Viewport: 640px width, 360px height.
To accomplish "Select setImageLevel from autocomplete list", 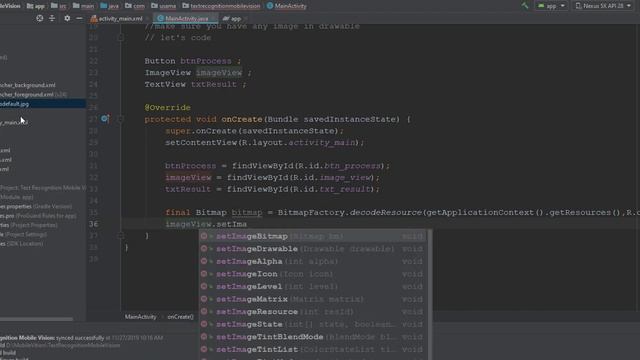I will pos(313,287).
